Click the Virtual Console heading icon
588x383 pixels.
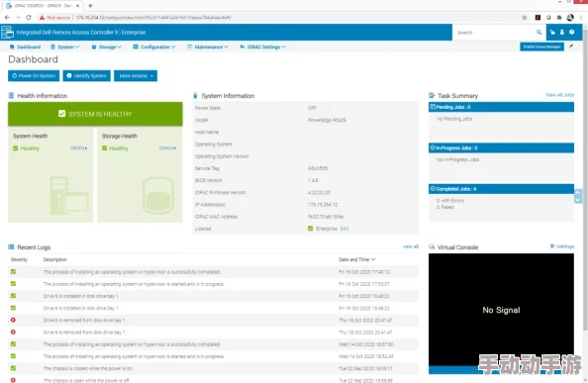coord(432,247)
